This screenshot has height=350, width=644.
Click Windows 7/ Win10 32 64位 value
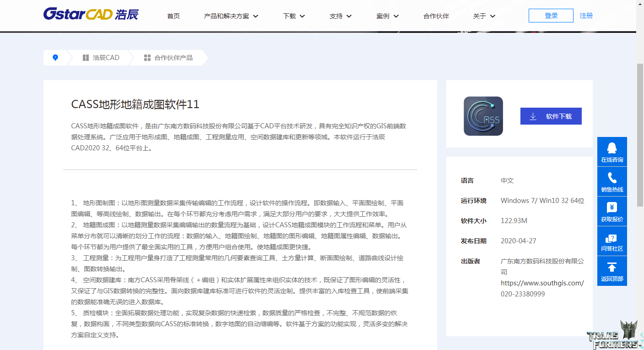click(542, 201)
